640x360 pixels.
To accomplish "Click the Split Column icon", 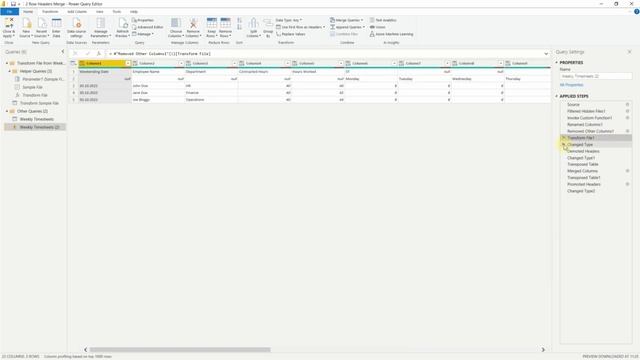I will click(253, 27).
